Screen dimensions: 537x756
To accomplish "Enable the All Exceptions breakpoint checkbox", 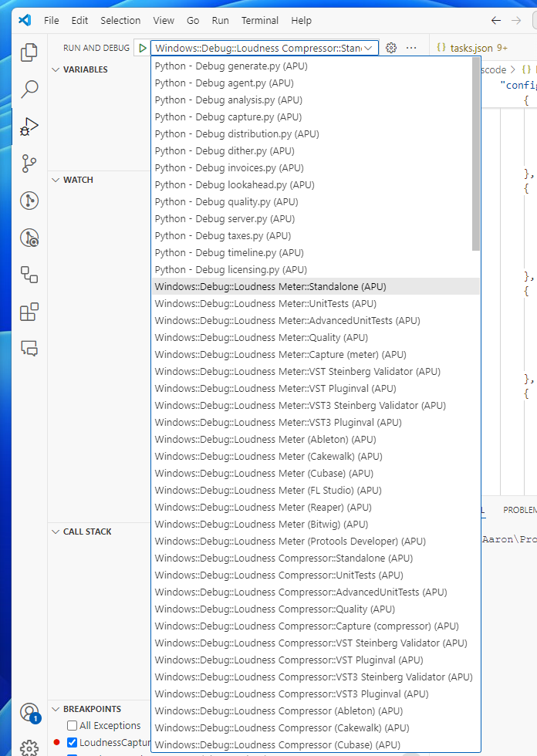I will 73,726.
